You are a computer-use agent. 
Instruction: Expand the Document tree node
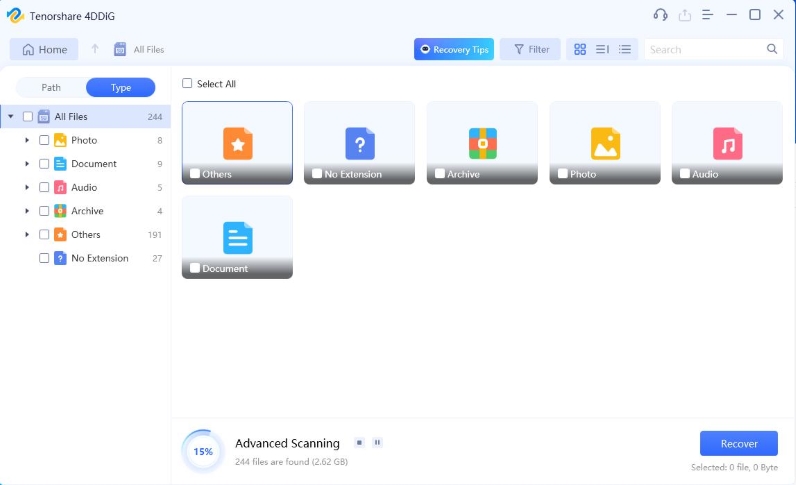(27, 164)
